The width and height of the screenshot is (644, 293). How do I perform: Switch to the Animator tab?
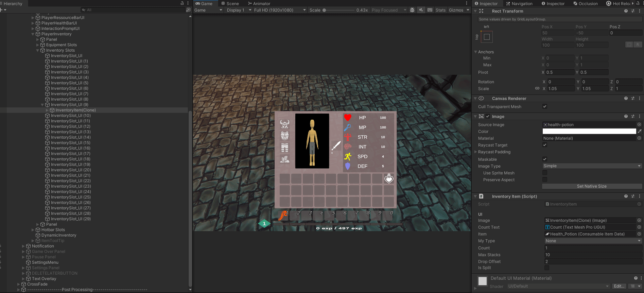tap(259, 3)
